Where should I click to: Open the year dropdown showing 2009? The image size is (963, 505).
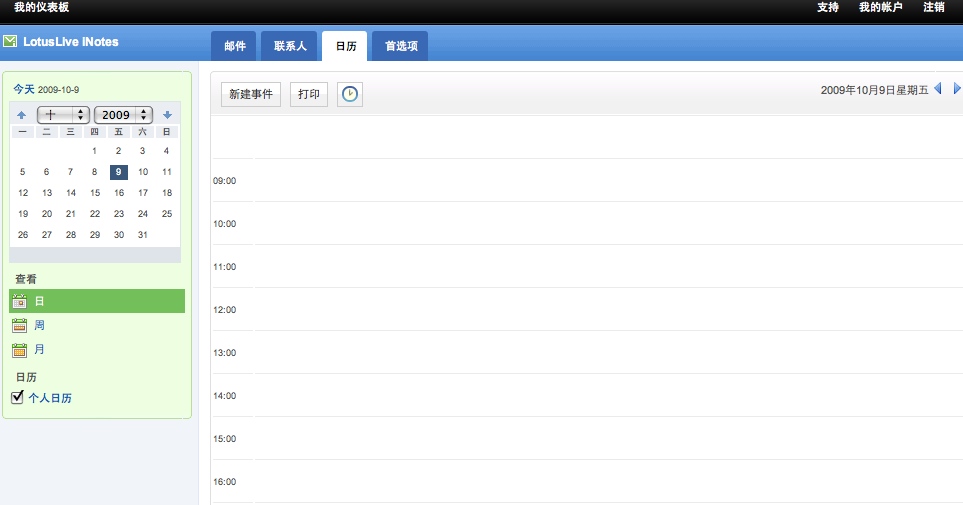(123, 115)
